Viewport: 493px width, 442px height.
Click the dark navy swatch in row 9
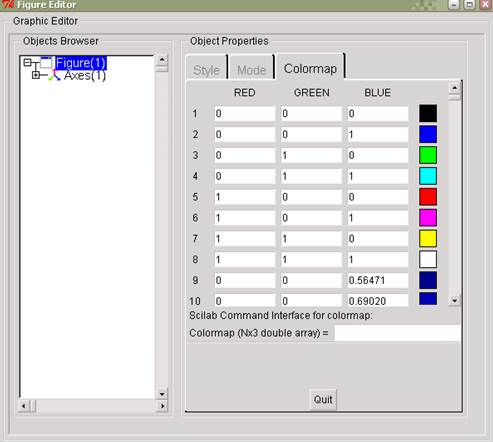428,280
